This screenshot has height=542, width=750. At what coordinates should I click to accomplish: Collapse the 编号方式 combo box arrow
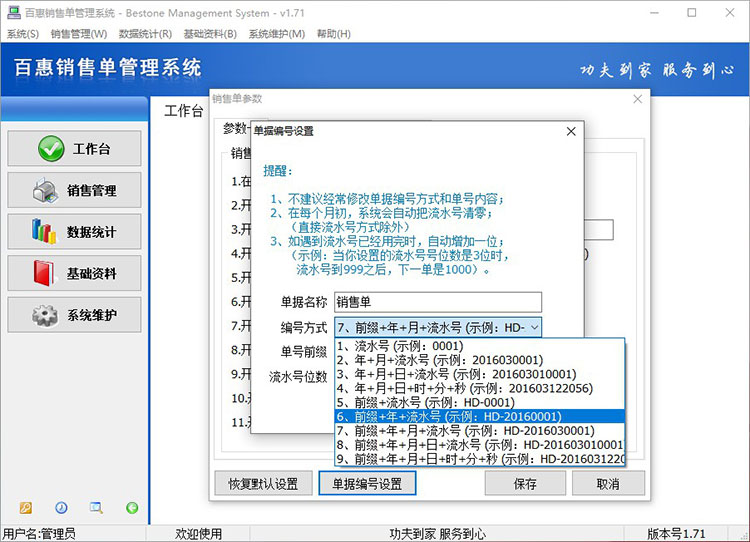pos(535,328)
